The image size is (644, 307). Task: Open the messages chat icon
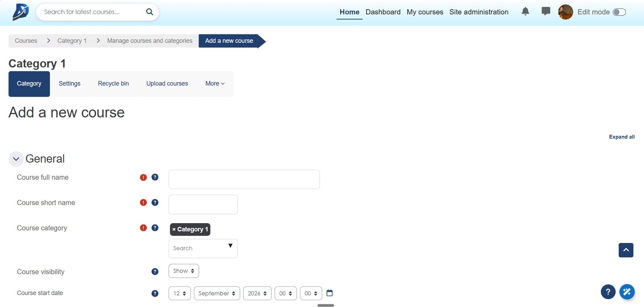click(546, 11)
